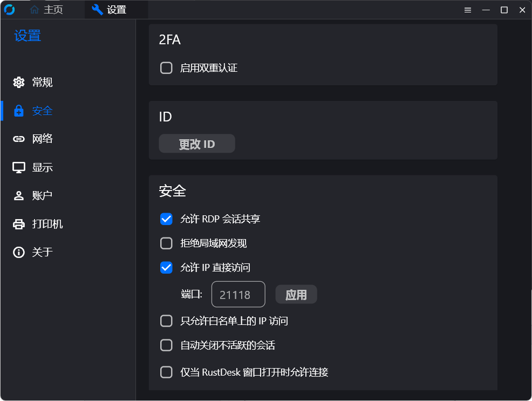Click the 显示 monitor icon
This screenshot has height=401, width=532.
coord(19,167)
